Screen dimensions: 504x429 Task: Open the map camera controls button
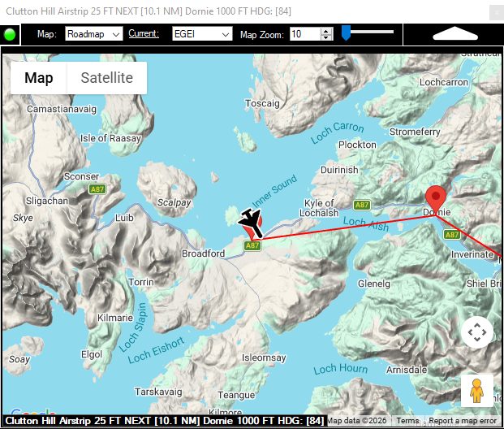coord(476,332)
